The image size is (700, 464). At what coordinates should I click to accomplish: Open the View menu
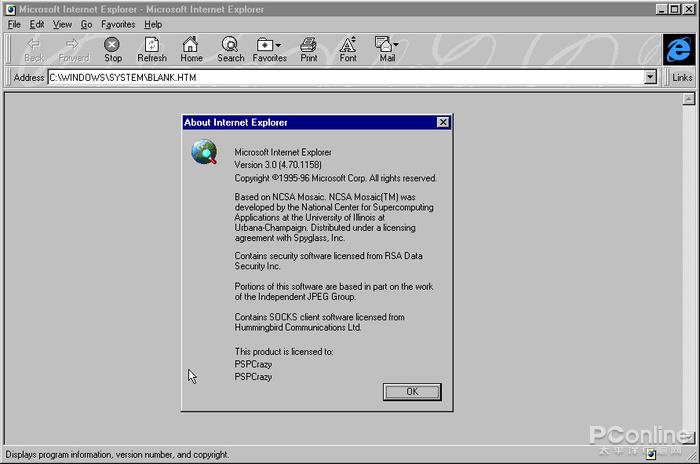[x=62, y=25]
